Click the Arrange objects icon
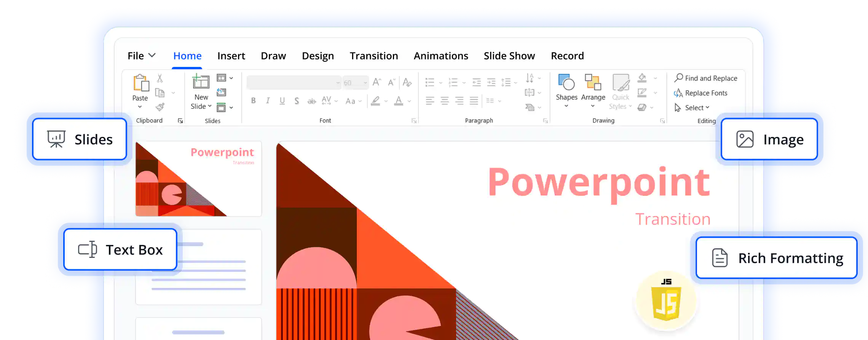This screenshot has height=340, width=868. pyautogui.click(x=593, y=91)
